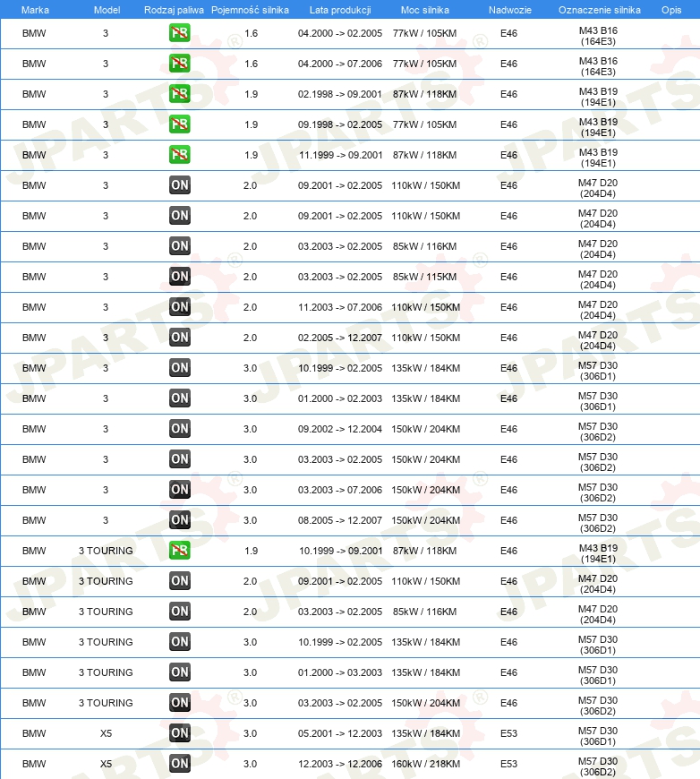Click ON icon in 01.2000 -> 02.2003 row
The image size is (700, 779).
pyautogui.click(x=179, y=398)
